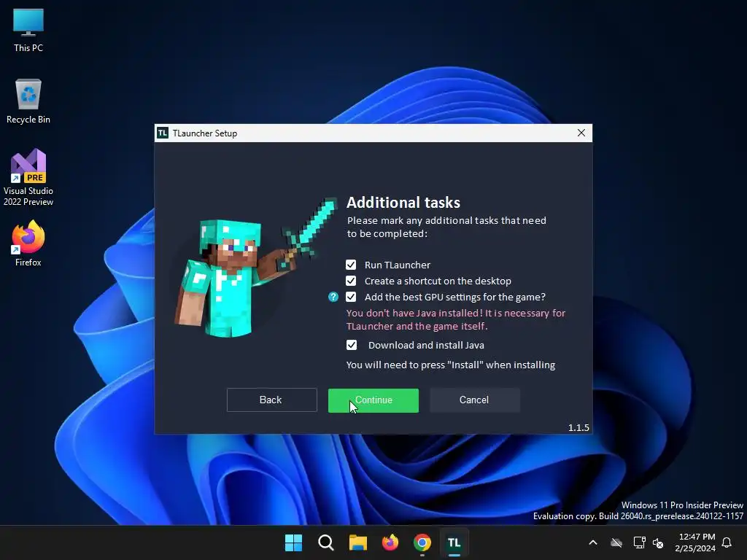The width and height of the screenshot is (747, 560).
Task: Open the Recycle Bin desktop icon
Action: coord(28,101)
